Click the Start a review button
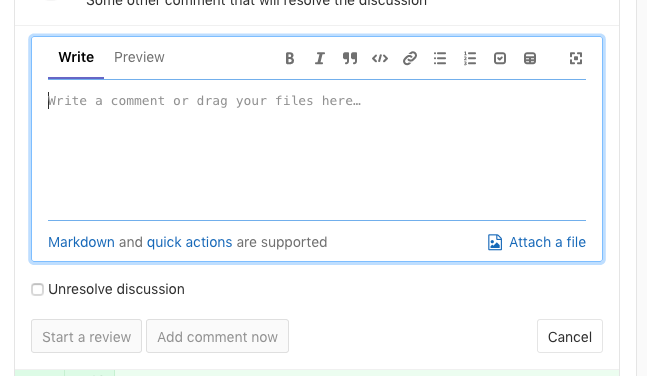The width and height of the screenshot is (647, 376). pos(86,336)
